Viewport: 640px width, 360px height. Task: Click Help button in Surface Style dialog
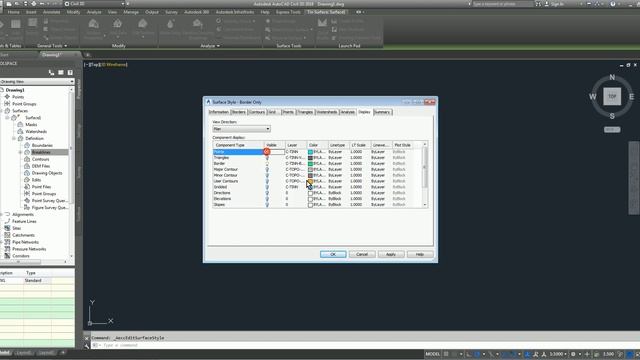point(420,254)
